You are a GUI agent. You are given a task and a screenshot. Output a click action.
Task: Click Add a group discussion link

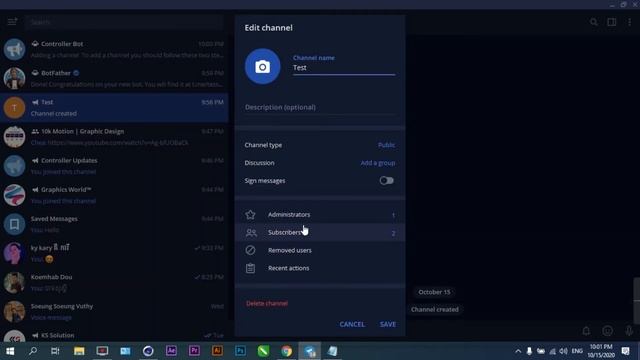coord(378,163)
